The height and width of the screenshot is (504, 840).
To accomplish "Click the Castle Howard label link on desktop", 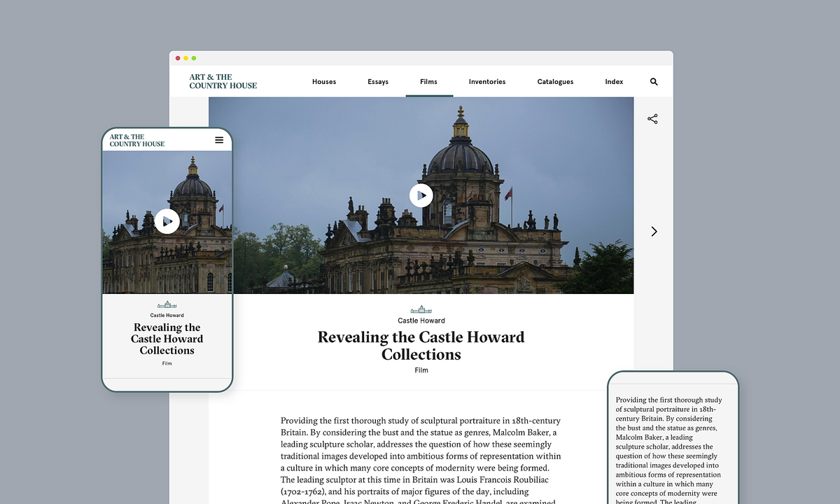I will click(x=421, y=321).
